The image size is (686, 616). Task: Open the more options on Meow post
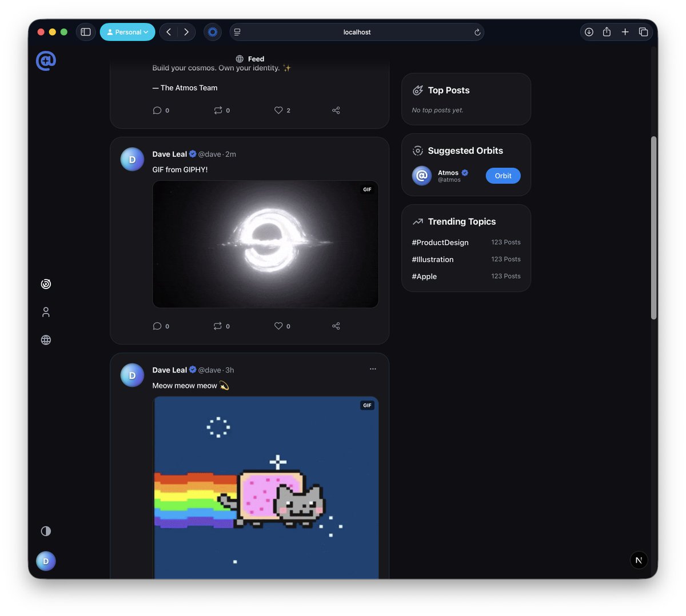point(373,369)
